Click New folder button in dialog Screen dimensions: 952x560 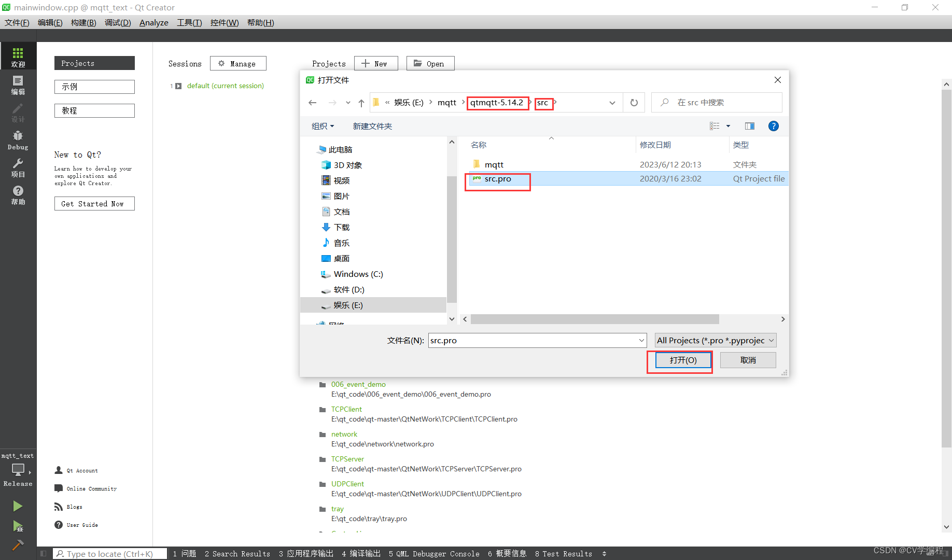(x=372, y=126)
